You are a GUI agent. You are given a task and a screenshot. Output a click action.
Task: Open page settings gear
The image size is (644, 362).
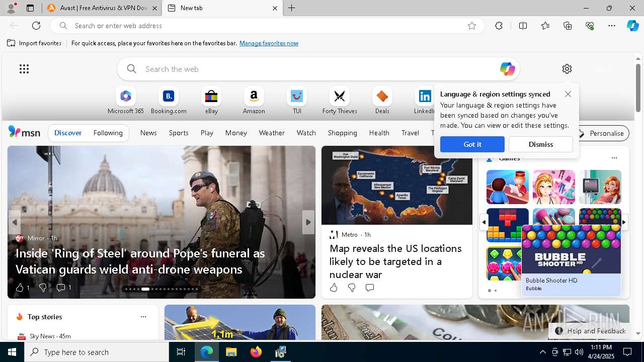pos(567,69)
